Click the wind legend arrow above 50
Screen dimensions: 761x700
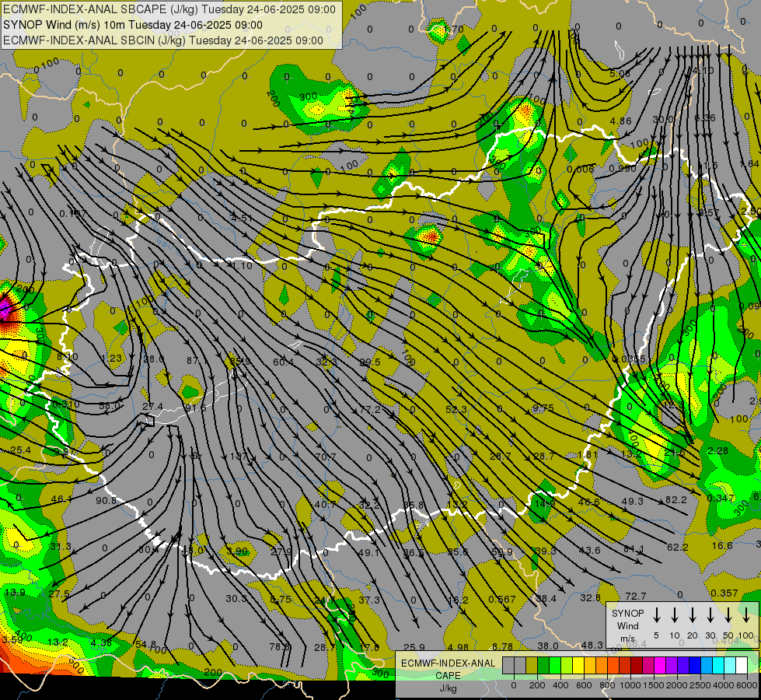[728, 615]
